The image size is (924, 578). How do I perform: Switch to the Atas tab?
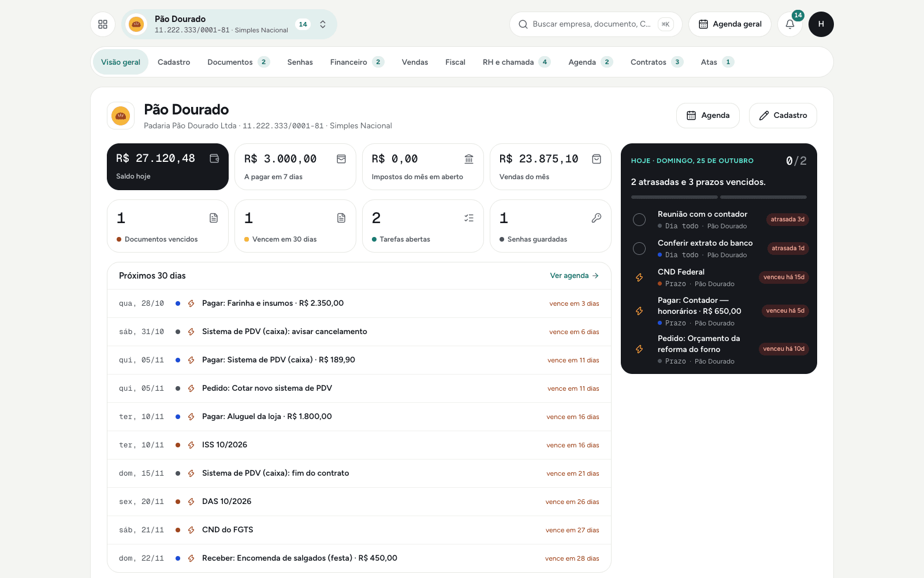coord(717,62)
